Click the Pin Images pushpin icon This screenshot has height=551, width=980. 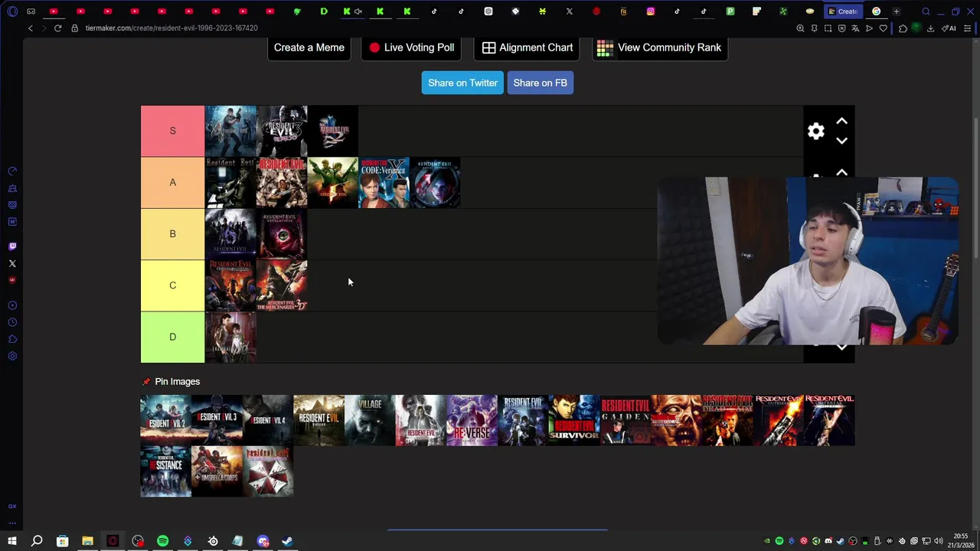coord(146,382)
